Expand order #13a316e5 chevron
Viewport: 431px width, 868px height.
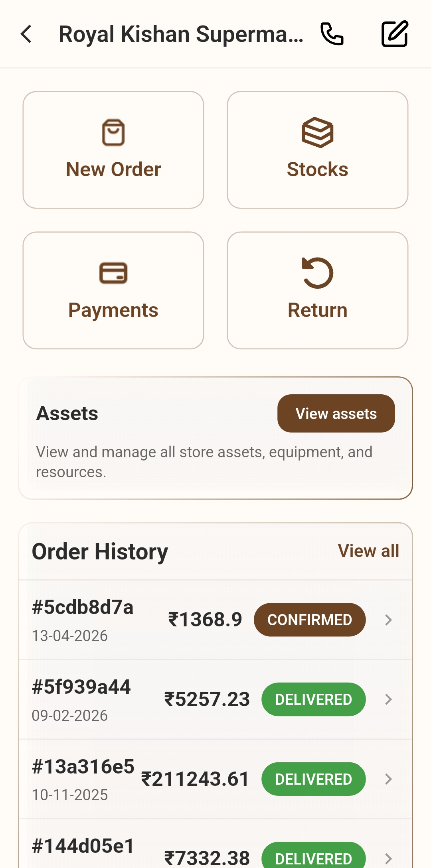click(x=388, y=779)
